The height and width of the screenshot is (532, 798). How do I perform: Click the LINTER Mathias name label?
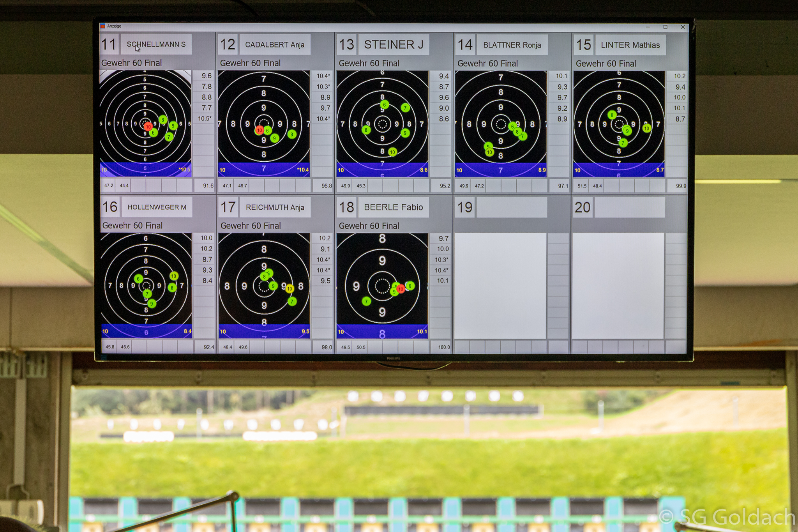(630, 45)
